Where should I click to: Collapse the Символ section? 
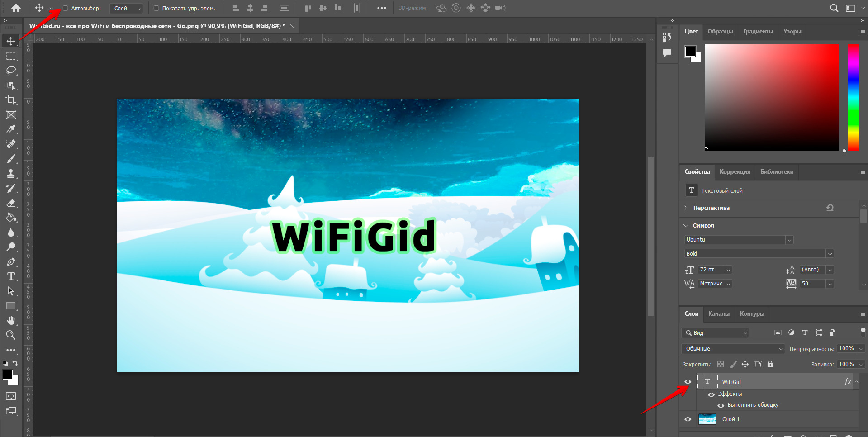686,226
